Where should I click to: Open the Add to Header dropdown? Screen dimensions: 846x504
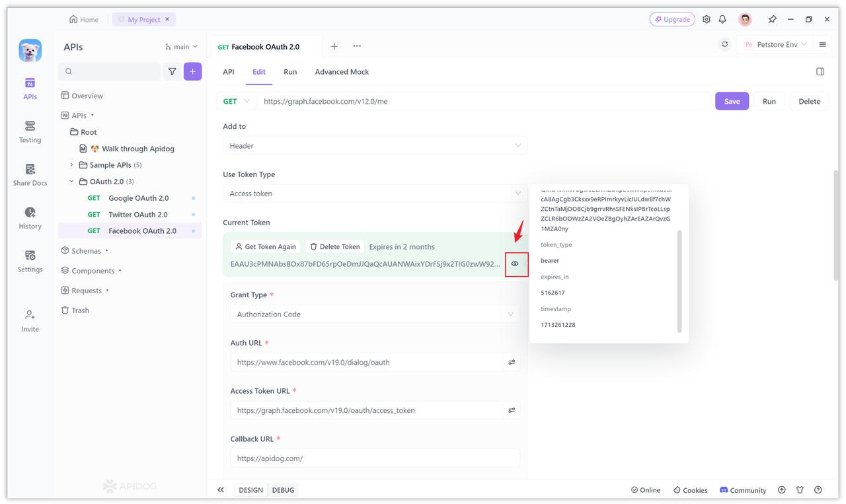click(x=375, y=145)
